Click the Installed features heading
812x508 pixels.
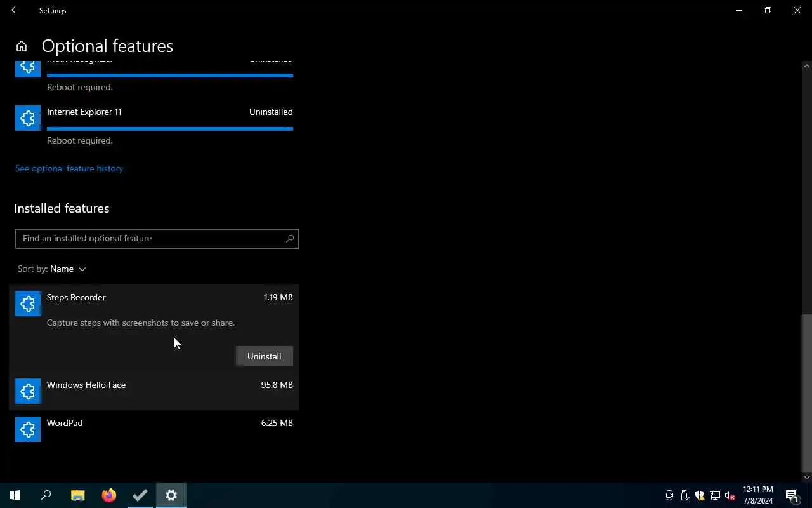point(62,208)
